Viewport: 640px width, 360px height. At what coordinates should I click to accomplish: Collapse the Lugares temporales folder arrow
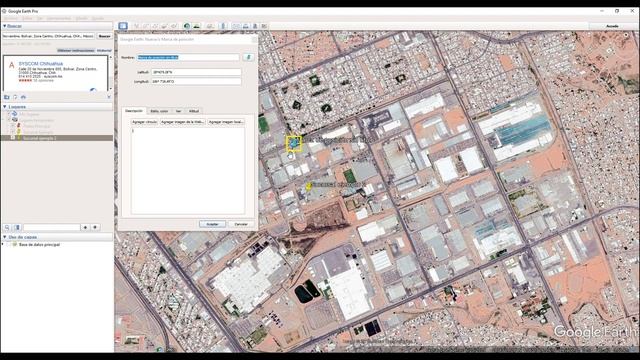tap(4, 120)
